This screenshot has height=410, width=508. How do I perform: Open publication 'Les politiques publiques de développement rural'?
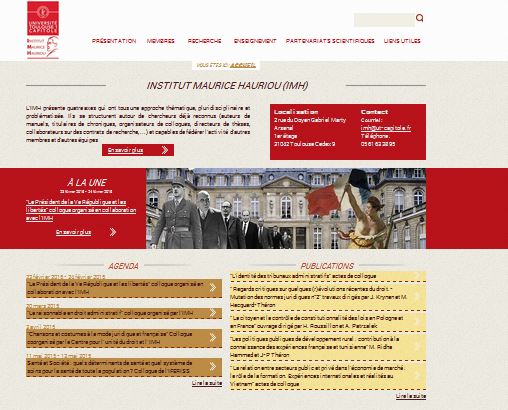328,347
